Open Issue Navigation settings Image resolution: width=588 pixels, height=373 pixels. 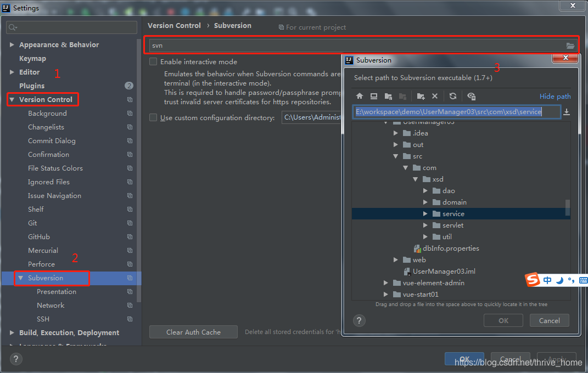(54, 195)
